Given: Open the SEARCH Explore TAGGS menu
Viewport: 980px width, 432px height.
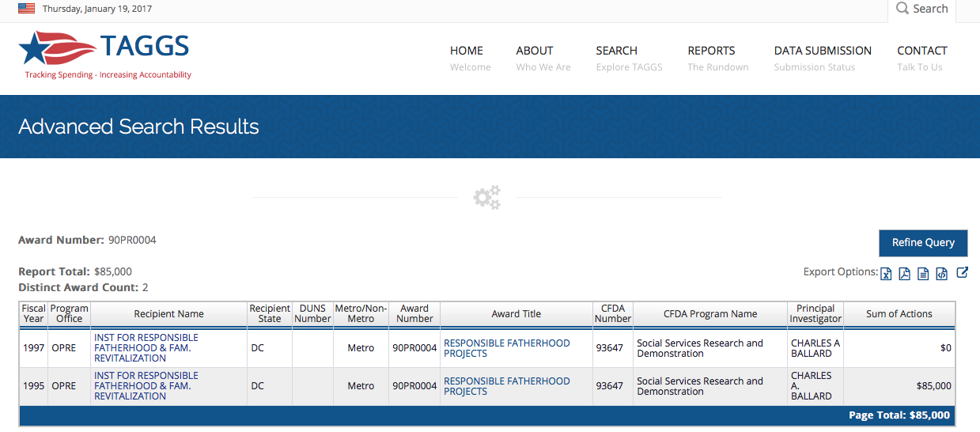Looking at the screenshot, I should [x=617, y=51].
